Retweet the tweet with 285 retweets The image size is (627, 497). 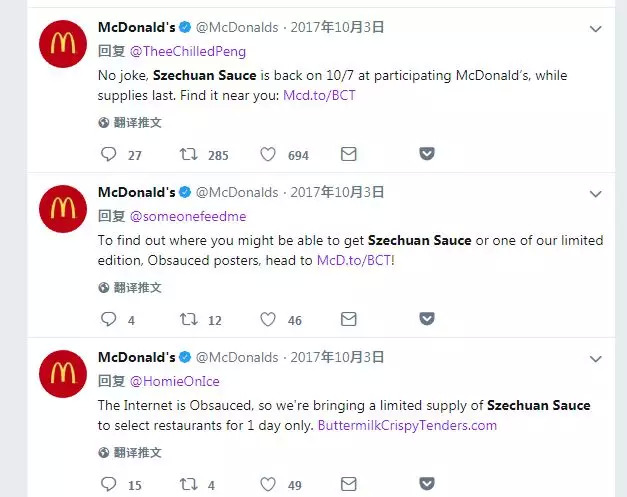[x=187, y=155]
